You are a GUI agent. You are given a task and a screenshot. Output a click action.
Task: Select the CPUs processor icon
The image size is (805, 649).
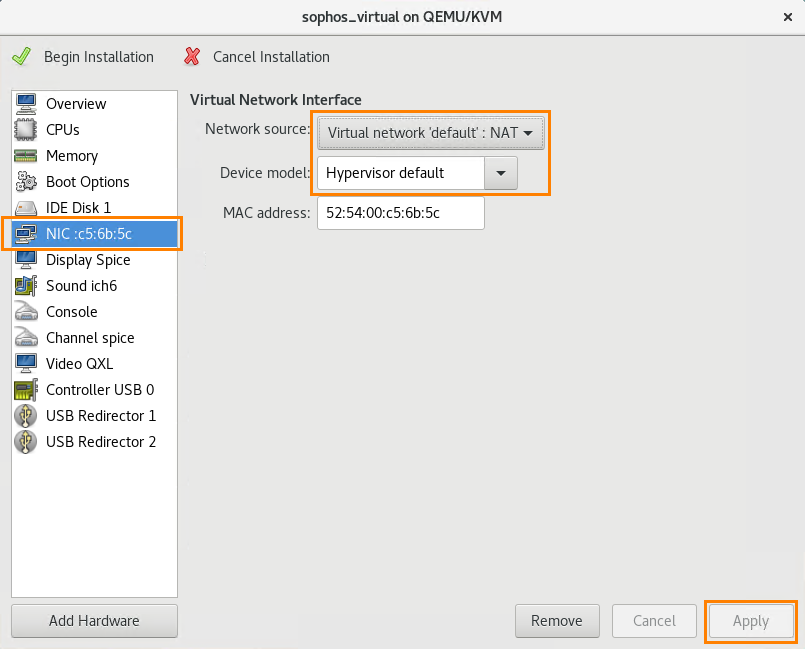26,129
